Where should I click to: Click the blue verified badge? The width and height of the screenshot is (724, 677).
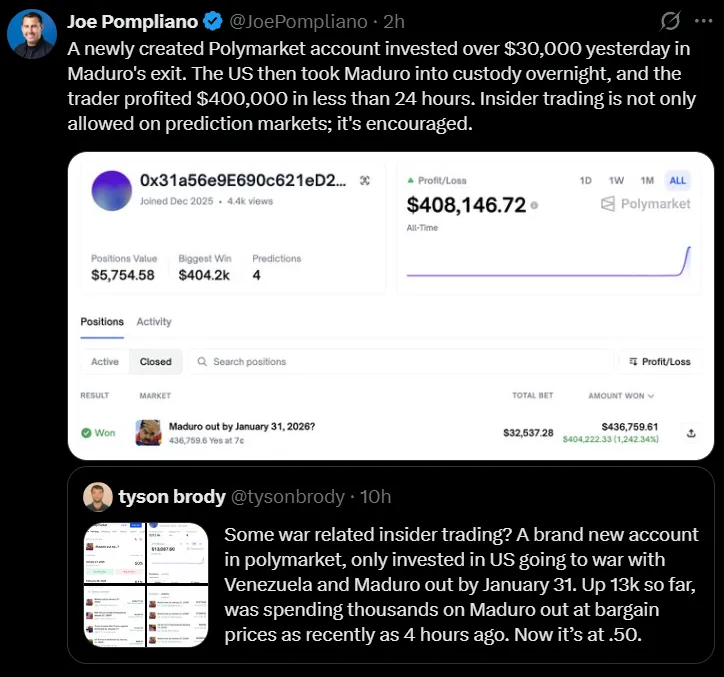213,21
